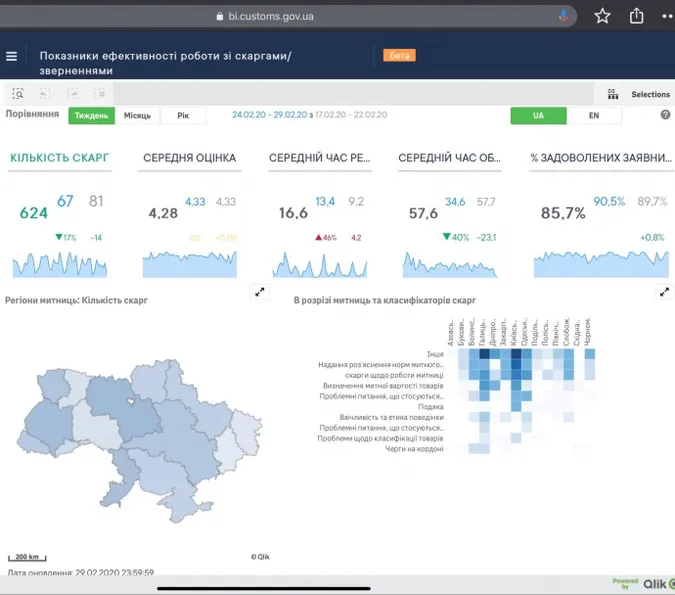Open the selections tool grid icon

(x=613, y=94)
